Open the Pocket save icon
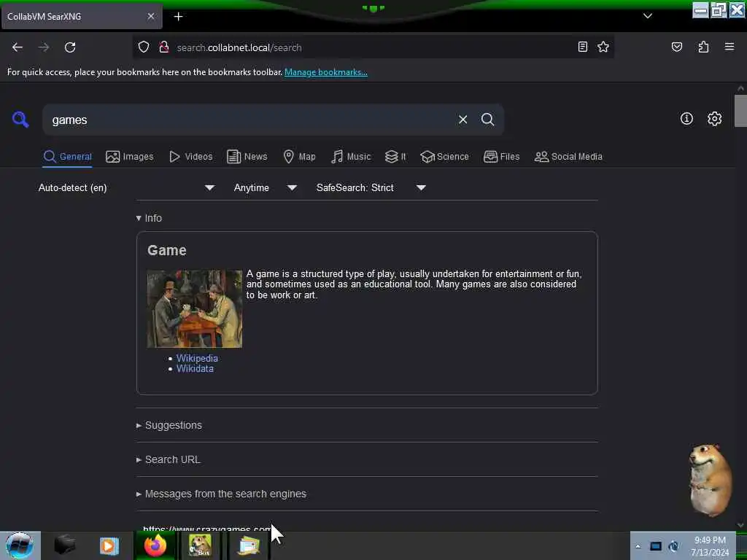747x560 pixels. [677, 47]
